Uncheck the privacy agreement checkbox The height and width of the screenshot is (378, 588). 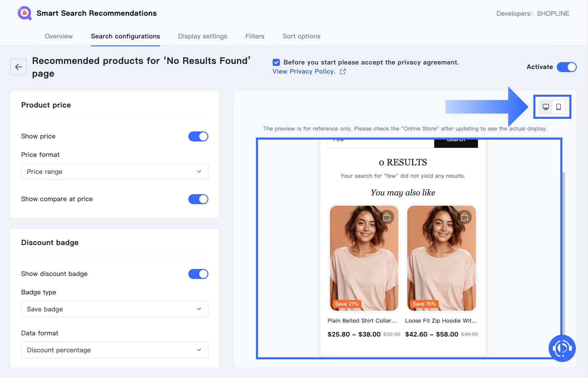click(276, 62)
